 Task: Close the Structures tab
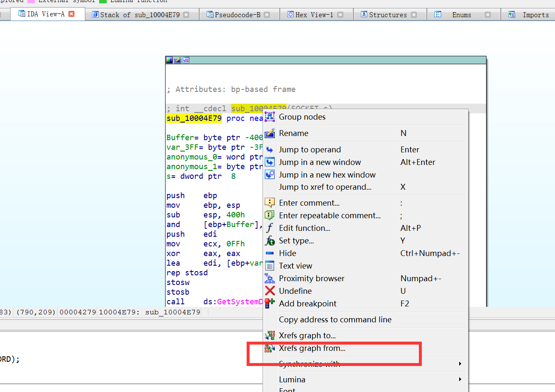click(414, 15)
